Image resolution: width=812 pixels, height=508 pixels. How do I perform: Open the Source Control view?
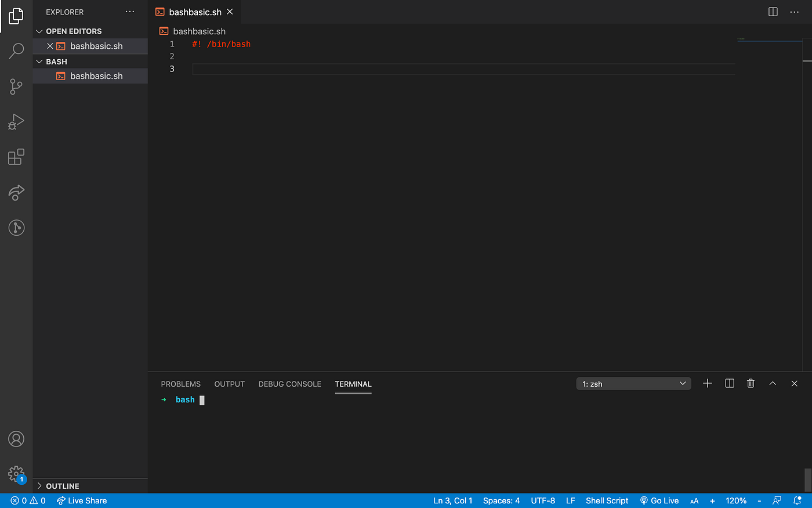(x=16, y=87)
